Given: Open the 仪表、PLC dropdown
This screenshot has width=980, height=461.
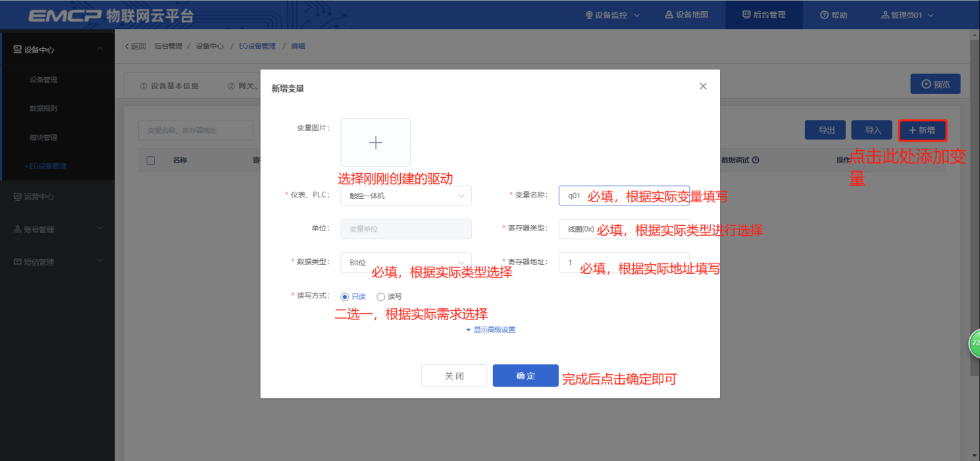Looking at the screenshot, I should tap(405, 196).
